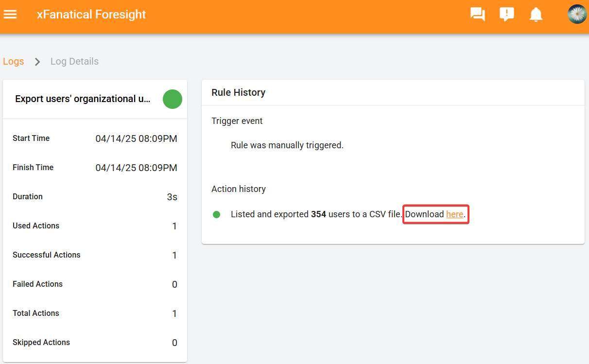Click the Failed Actions label

(37, 284)
